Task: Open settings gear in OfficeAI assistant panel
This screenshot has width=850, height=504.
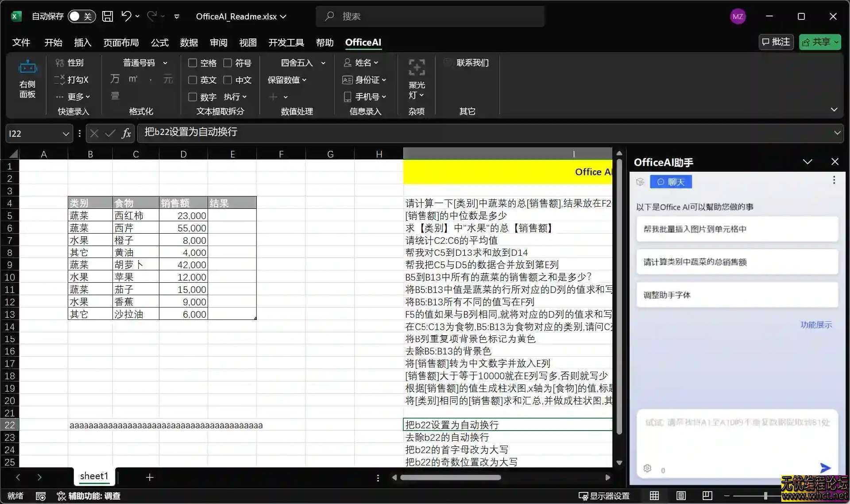Action: (647, 468)
